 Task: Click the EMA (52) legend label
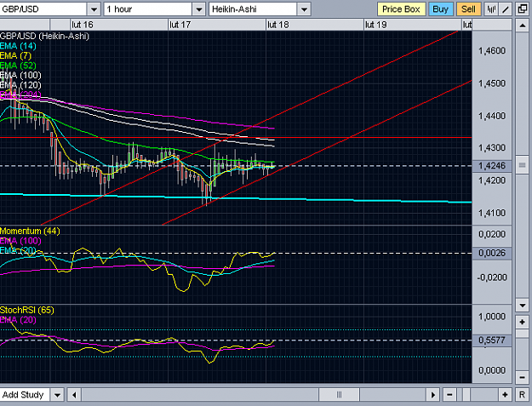click(x=19, y=66)
